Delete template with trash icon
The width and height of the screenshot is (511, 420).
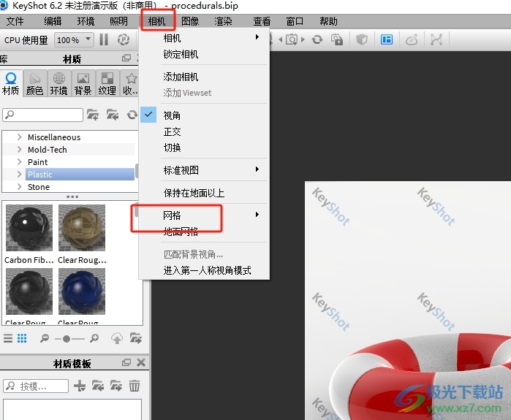[x=135, y=386]
